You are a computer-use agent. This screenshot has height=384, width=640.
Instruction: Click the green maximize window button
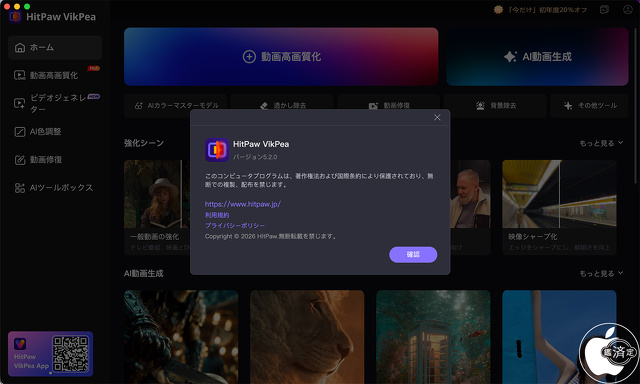(x=27, y=6)
